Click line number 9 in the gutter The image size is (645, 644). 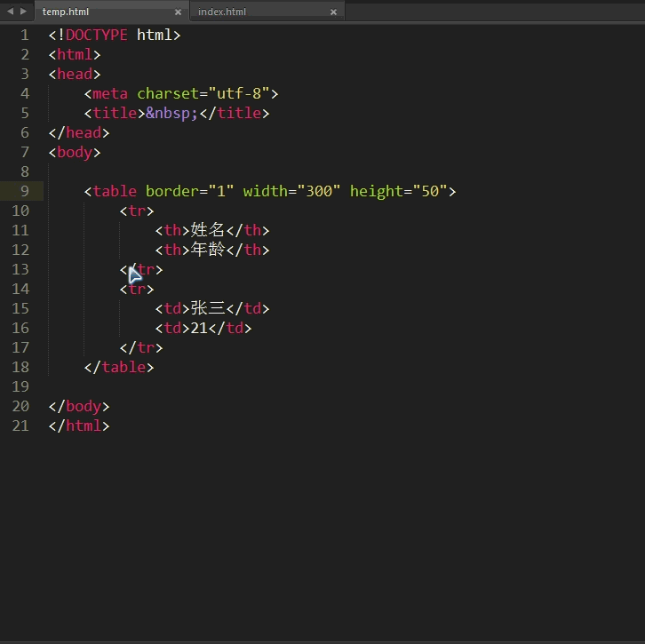(x=24, y=191)
